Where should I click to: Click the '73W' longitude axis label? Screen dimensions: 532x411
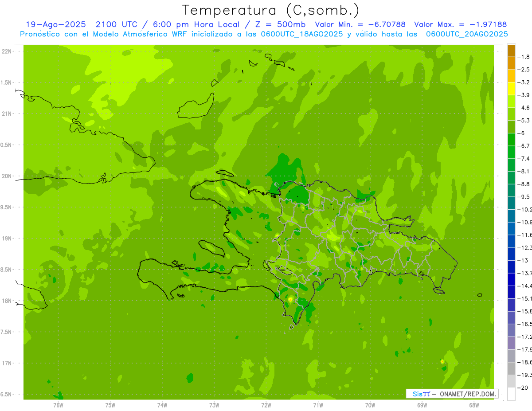pos(214,405)
